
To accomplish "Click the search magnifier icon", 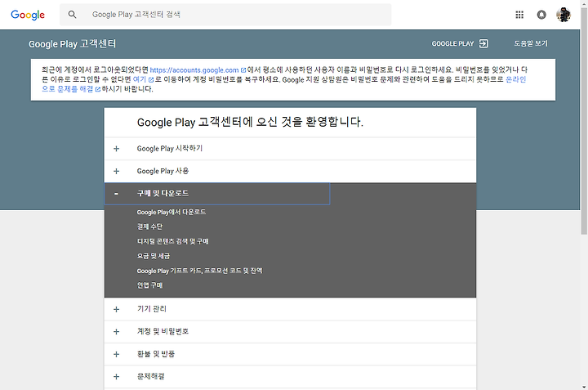I will pos(72,15).
